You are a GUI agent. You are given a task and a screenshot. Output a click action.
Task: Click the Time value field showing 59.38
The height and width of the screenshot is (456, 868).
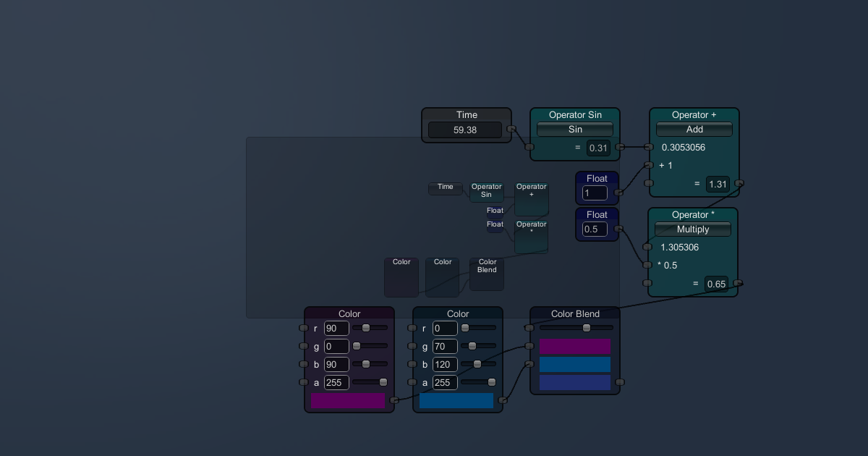466,130
